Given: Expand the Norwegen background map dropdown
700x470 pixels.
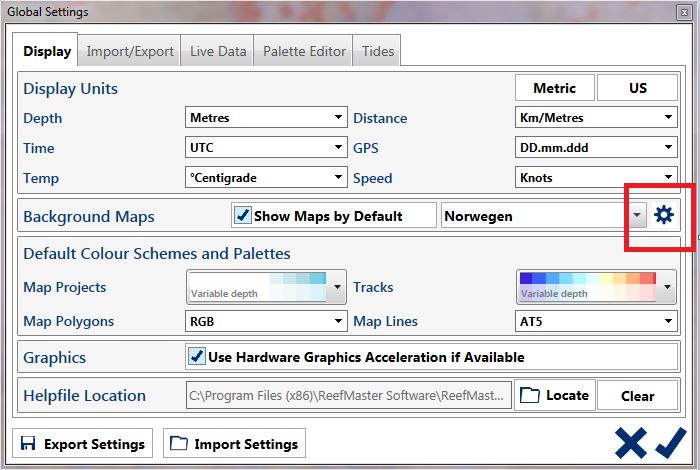Looking at the screenshot, I should (x=638, y=215).
